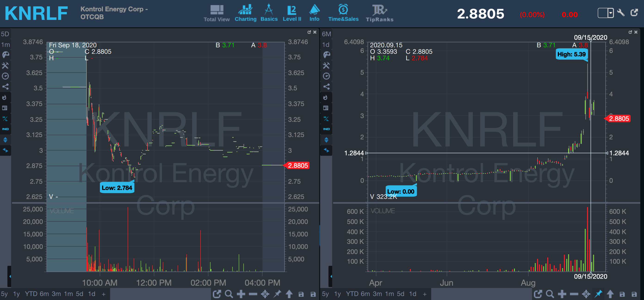644x300 pixels.
Task: Click the share icon in left chart sidebar
Action: (x=5, y=87)
